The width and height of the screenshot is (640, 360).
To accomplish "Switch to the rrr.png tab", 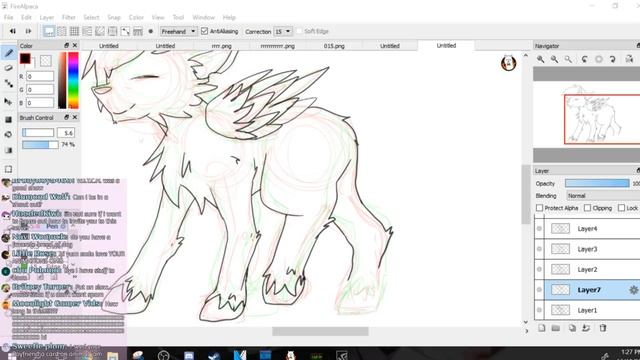I will coord(222,46).
